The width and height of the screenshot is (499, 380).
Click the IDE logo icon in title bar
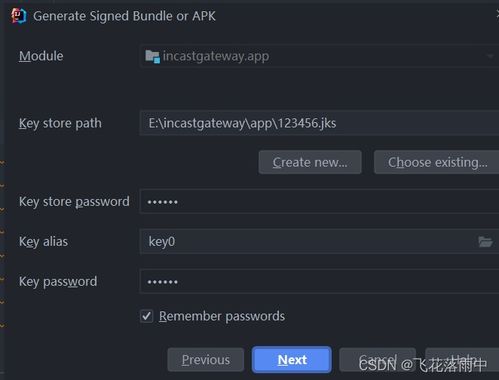tap(19, 16)
